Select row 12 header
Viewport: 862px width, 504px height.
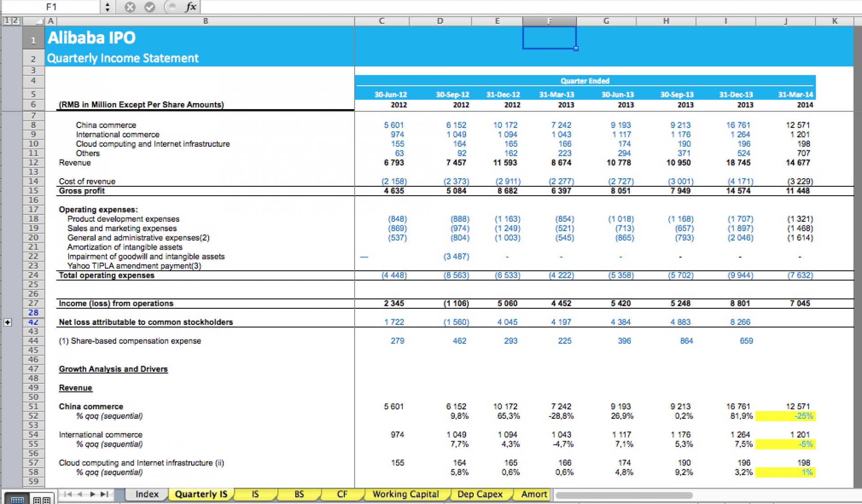(x=34, y=162)
